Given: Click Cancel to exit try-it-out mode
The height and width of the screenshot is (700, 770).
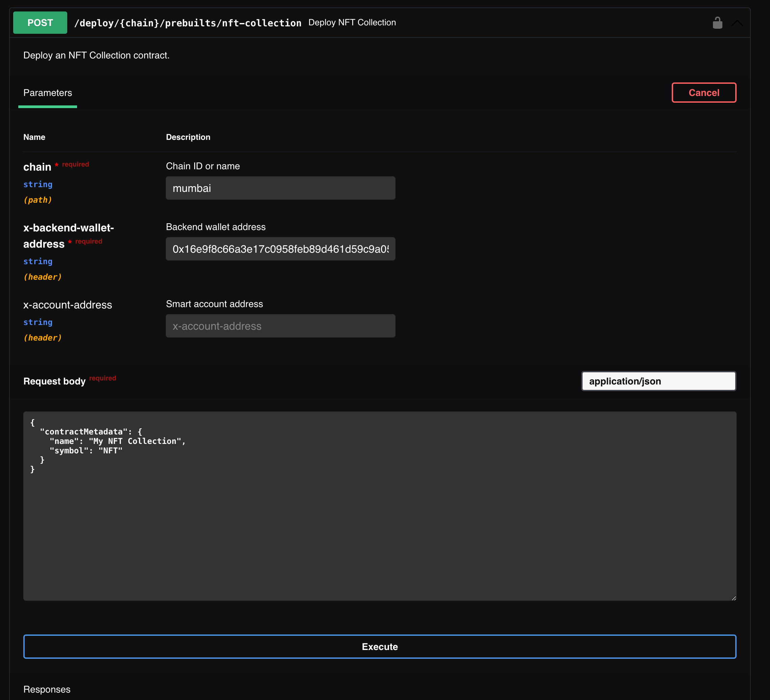Looking at the screenshot, I should coord(704,93).
